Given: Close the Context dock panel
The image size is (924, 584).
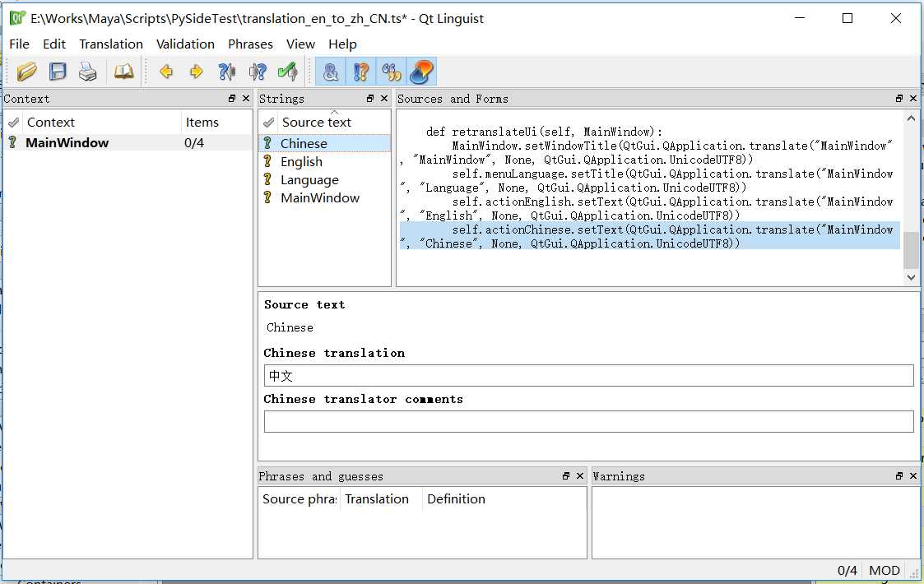Looking at the screenshot, I should [246, 99].
